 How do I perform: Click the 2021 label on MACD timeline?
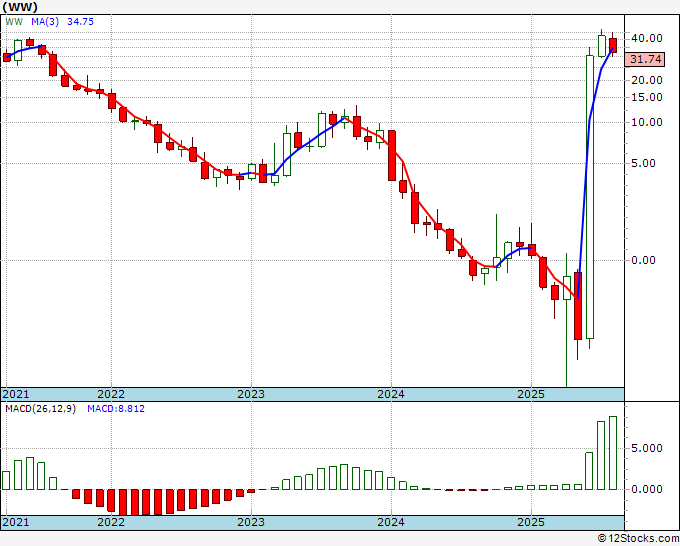point(16,522)
